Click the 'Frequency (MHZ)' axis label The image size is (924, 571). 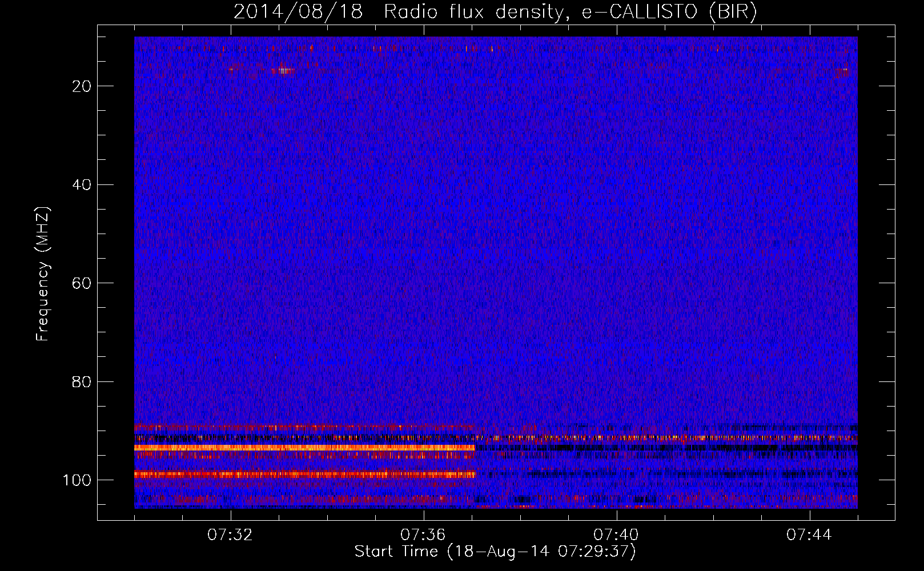pos(43,274)
